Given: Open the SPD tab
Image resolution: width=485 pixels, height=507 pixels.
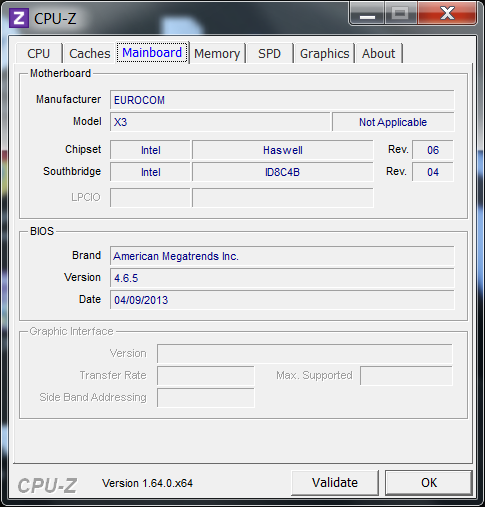Looking at the screenshot, I should click(270, 54).
